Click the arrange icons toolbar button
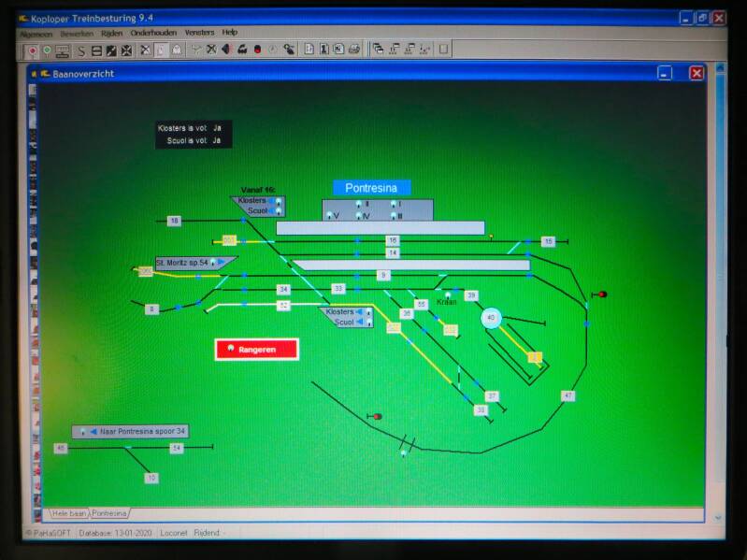747x560 pixels. pos(424,49)
